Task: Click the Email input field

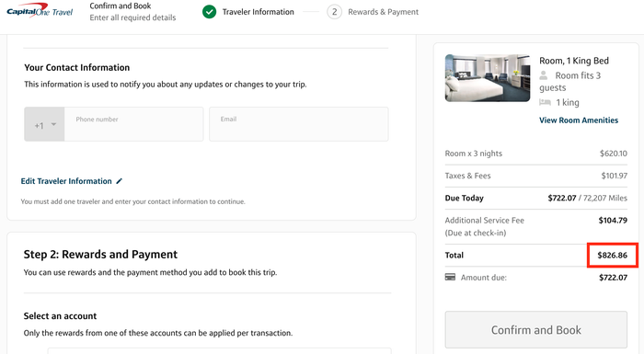Action: [x=299, y=124]
